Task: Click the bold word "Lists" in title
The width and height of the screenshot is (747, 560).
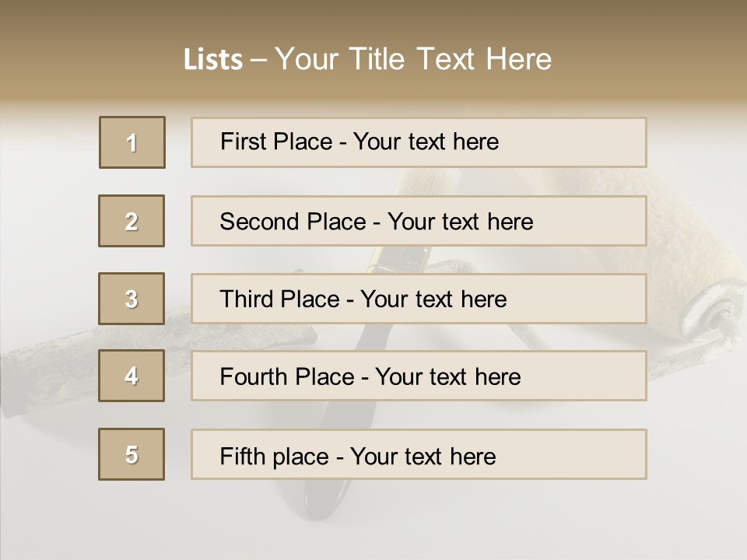Action: click(213, 60)
